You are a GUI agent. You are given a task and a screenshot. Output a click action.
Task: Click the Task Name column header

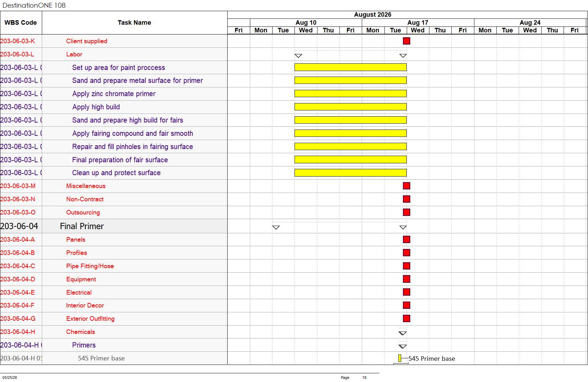(x=135, y=23)
